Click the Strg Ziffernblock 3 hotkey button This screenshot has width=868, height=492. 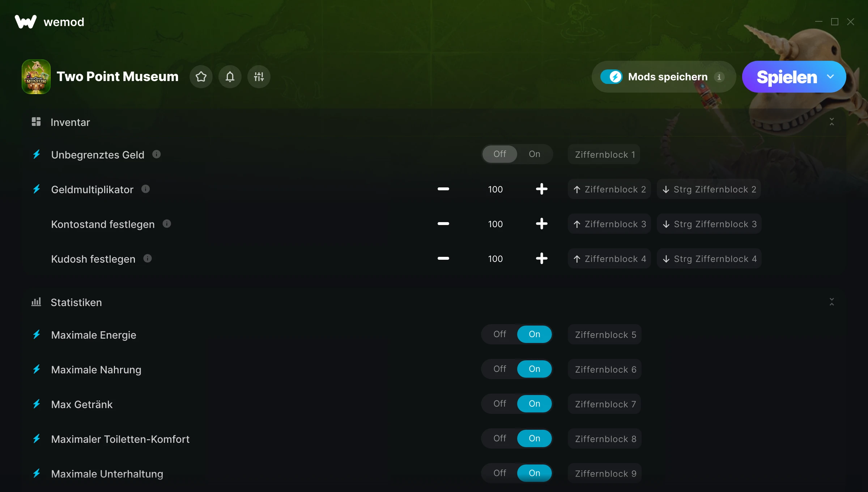pyautogui.click(x=709, y=224)
